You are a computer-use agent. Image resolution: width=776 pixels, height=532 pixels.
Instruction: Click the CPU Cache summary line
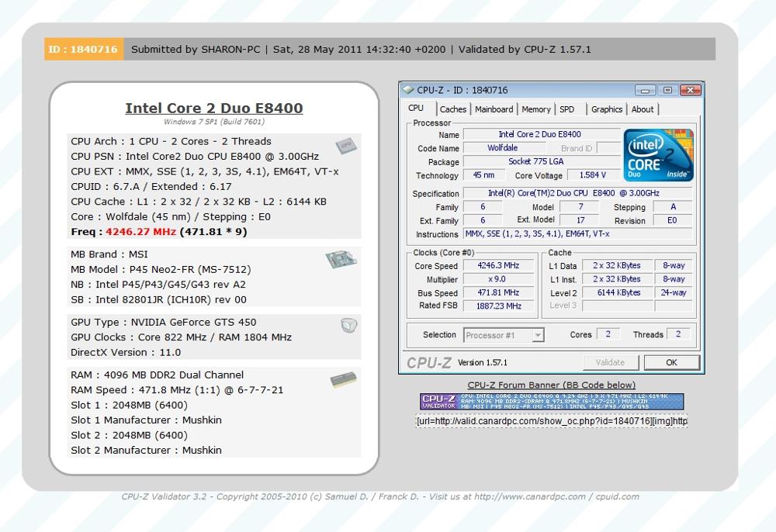pyautogui.click(x=199, y=202)
